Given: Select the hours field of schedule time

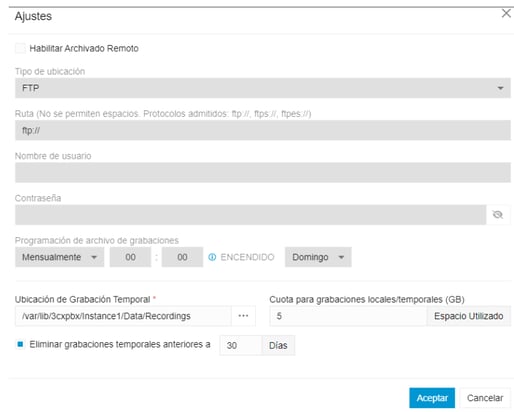Looking at the screenshot, I should (130, 257).
